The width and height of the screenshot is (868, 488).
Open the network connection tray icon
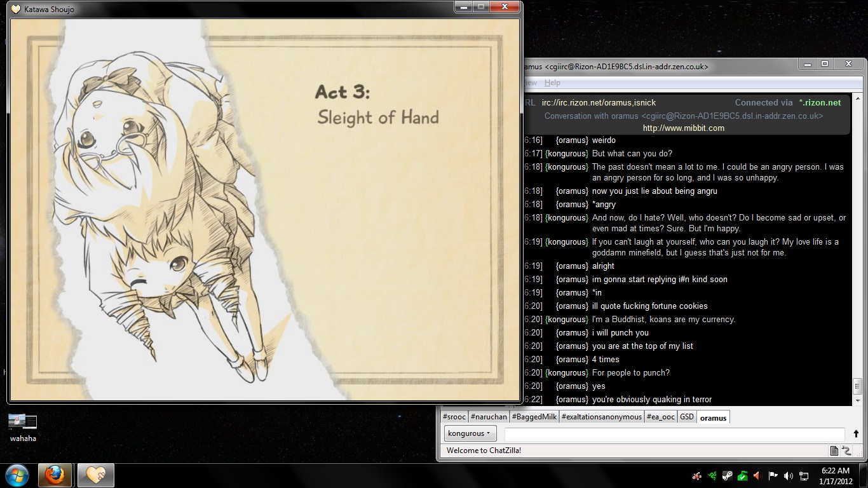803,476
